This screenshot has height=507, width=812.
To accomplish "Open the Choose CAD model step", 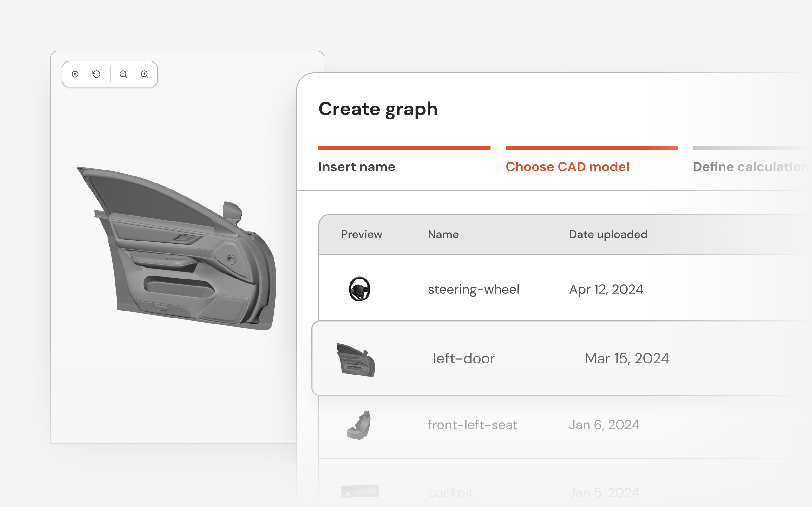I will [x=567, y=167].
